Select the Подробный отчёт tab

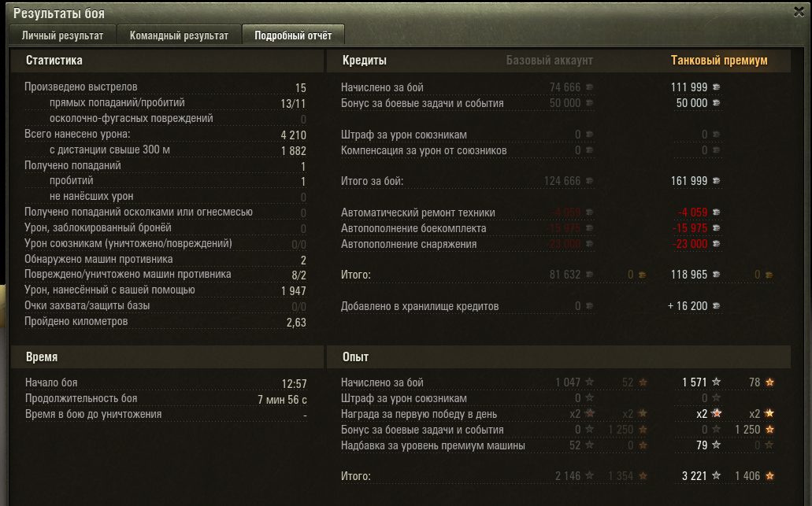[293, 35]
